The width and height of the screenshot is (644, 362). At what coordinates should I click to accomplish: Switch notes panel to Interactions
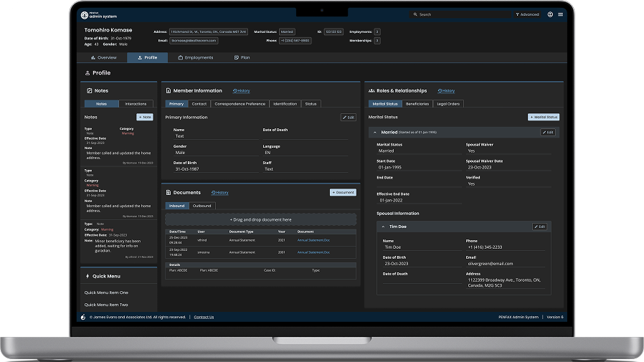pyautogui.click(x=136, y=104)
